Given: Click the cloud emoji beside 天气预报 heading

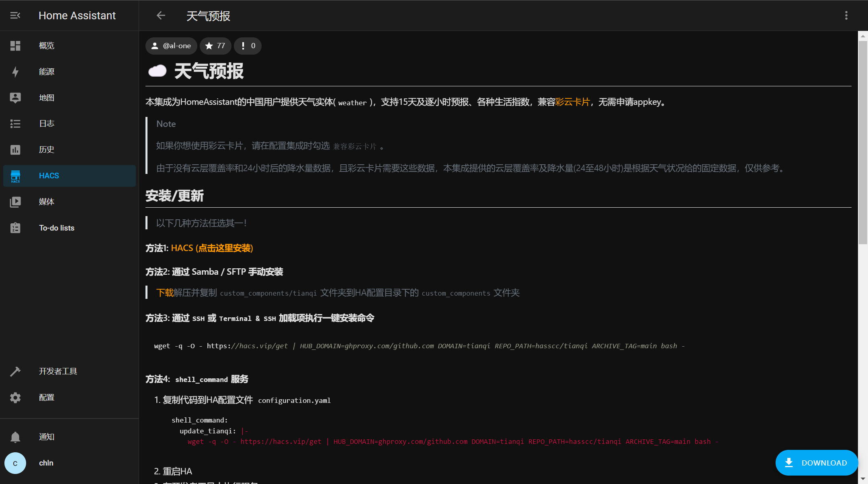Looking at the screenshot, I should coord(158,71).
